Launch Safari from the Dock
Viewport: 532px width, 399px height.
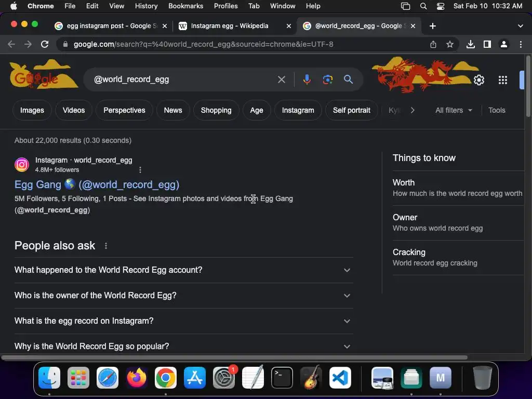point(108,378)
